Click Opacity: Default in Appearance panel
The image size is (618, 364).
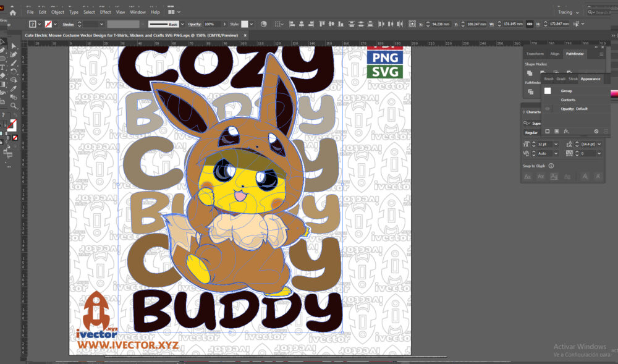pos(574,109)
